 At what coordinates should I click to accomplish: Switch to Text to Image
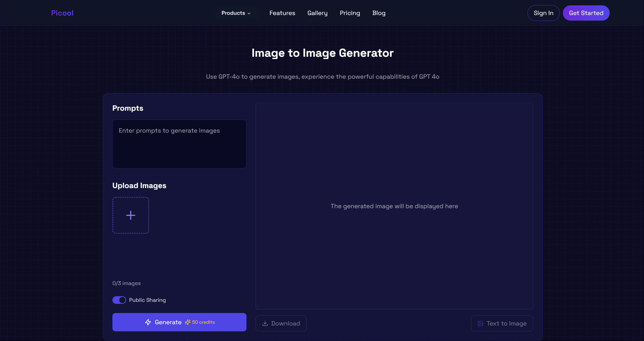pyautogui.click(x=502, y=323)
